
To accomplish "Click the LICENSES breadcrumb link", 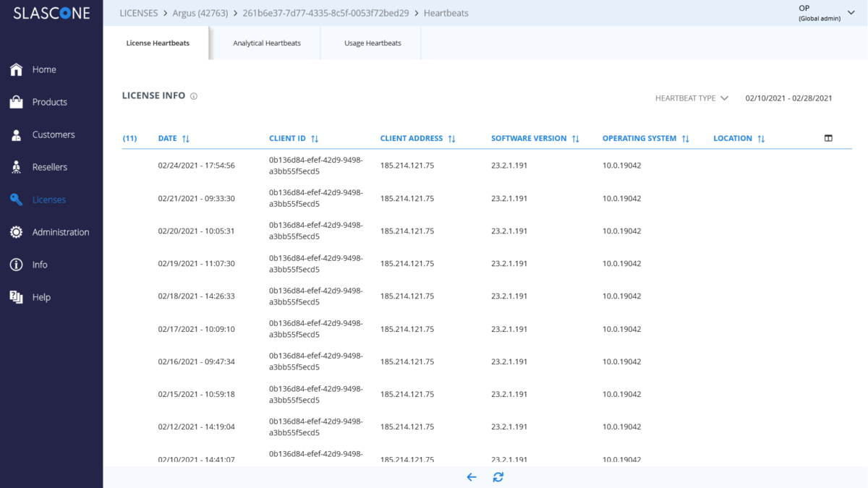I will (138, 13).
